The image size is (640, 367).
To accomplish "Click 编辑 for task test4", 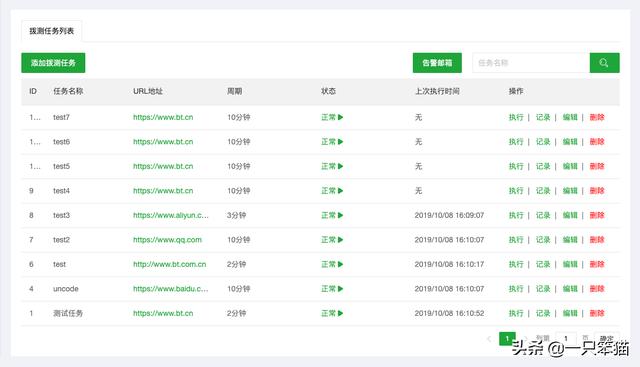I will tap(570, 191).
